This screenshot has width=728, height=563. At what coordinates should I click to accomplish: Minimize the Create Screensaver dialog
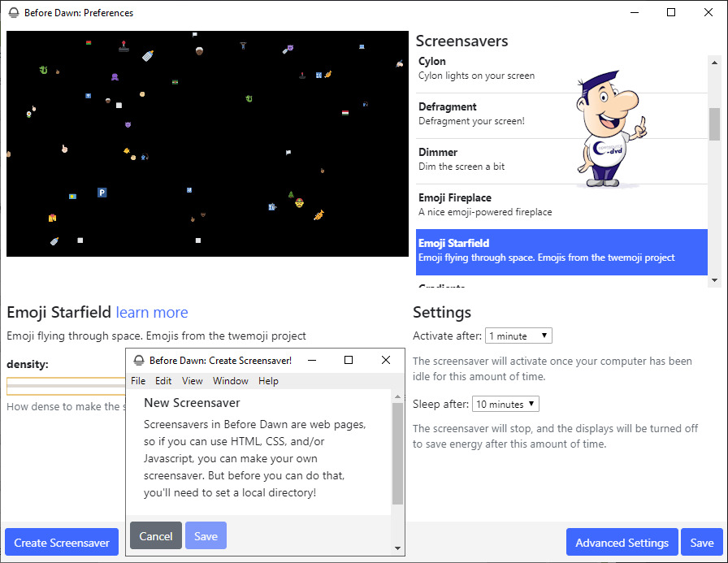pyautogui.click(x=311, y=360)
